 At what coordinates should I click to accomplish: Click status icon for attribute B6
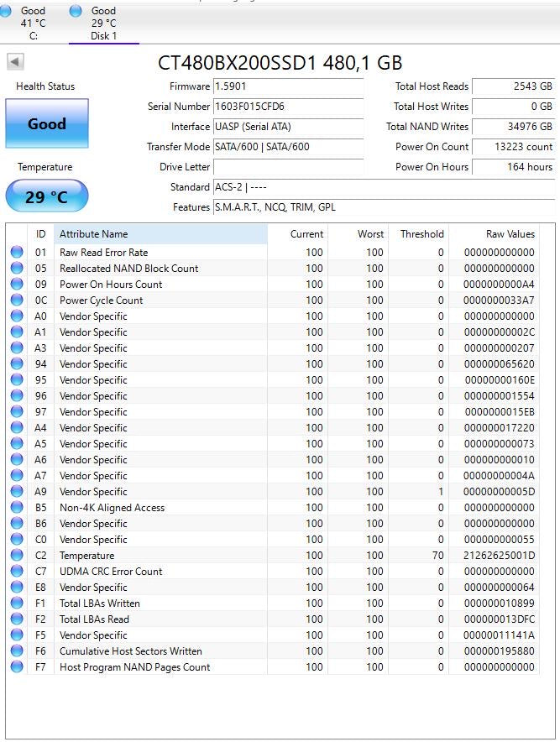click(x=17, y=523)
